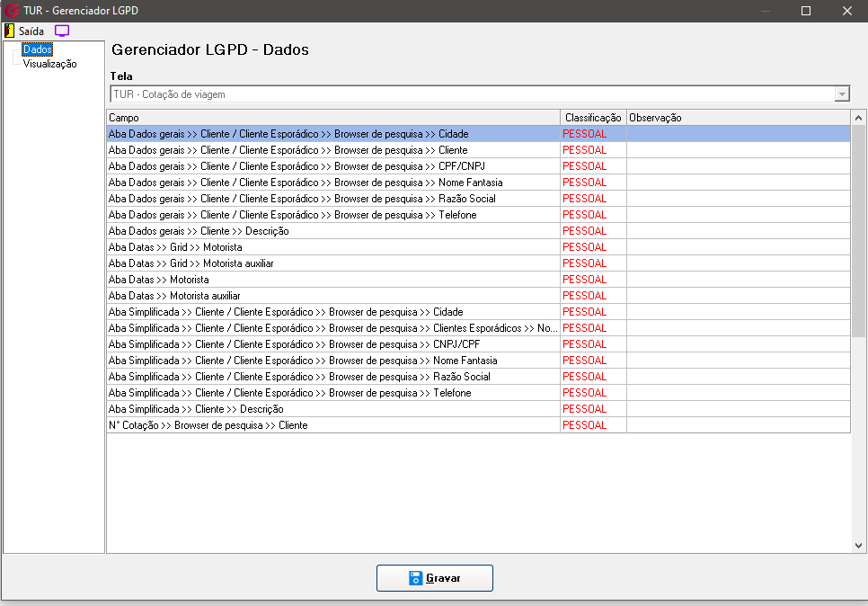
Task: Click the Classificação column header
Action: [x=593, y=118]
